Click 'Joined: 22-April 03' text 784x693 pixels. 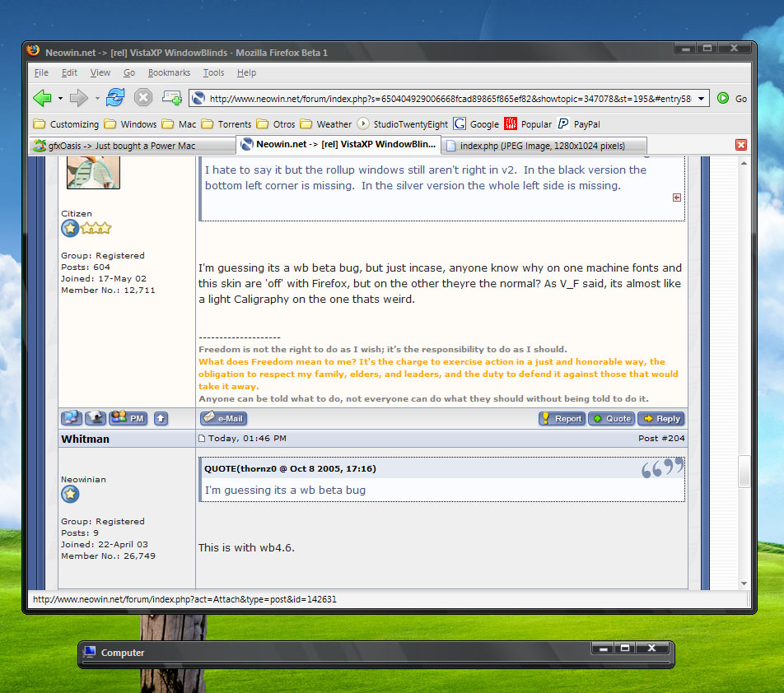pyautogui.click(x=105, y=545)
